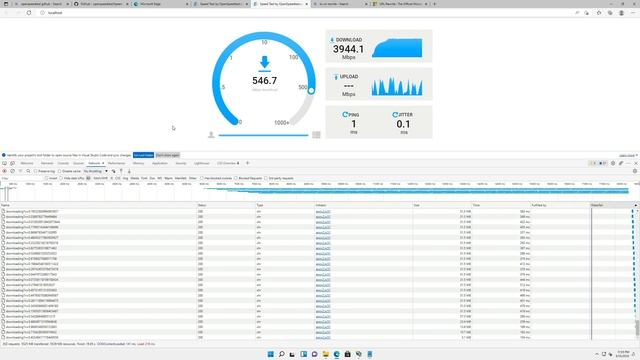640x360 pixels.
Task: Click the server icon right of progress bar
Action: tap(316, 135)
